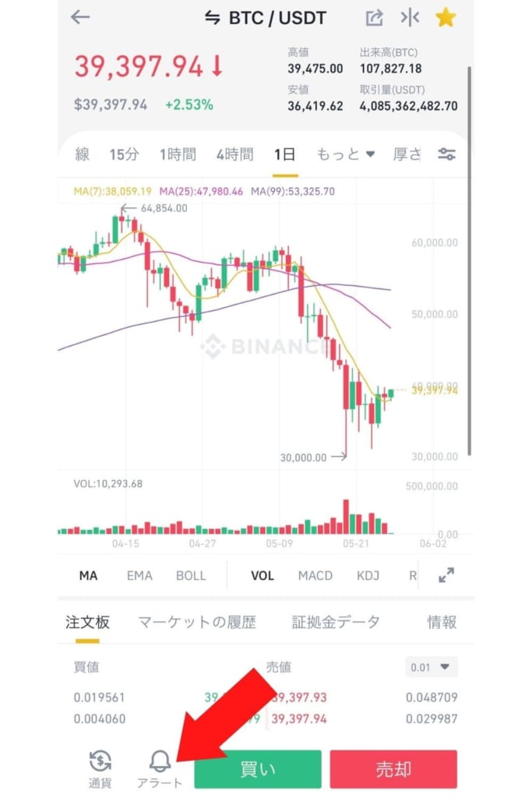Switch trading pair via BTC / USDT
Screen dimensions: 532x798
click(265, 18)
